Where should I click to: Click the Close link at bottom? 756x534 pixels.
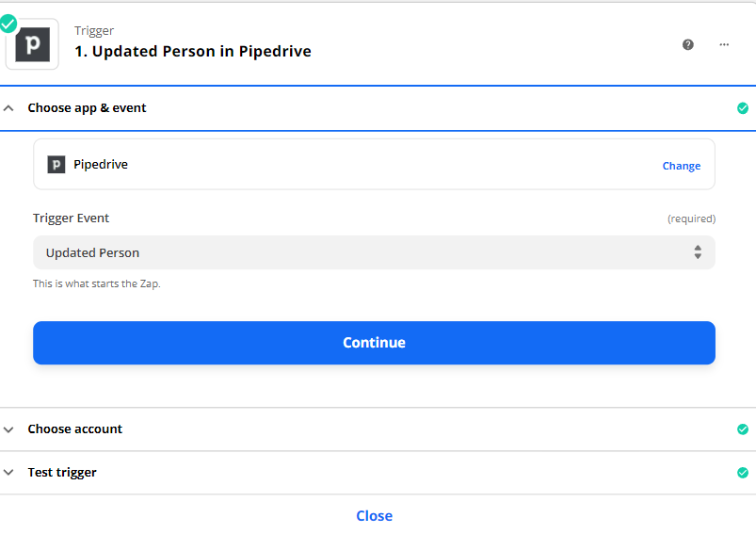coord(374,516)
